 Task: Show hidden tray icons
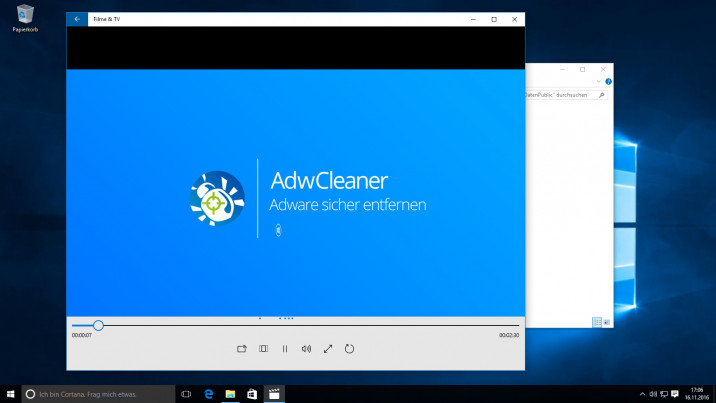[642, 394]
